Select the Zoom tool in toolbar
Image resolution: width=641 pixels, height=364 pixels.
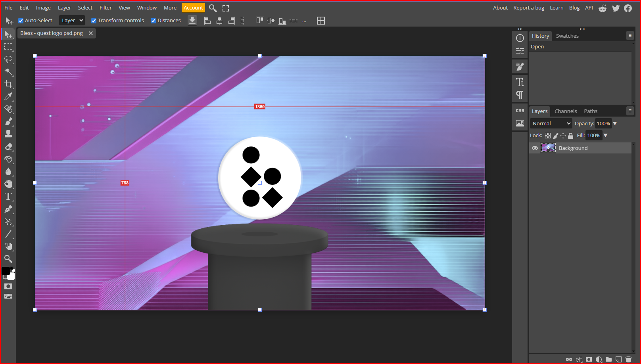pos(8,259)
